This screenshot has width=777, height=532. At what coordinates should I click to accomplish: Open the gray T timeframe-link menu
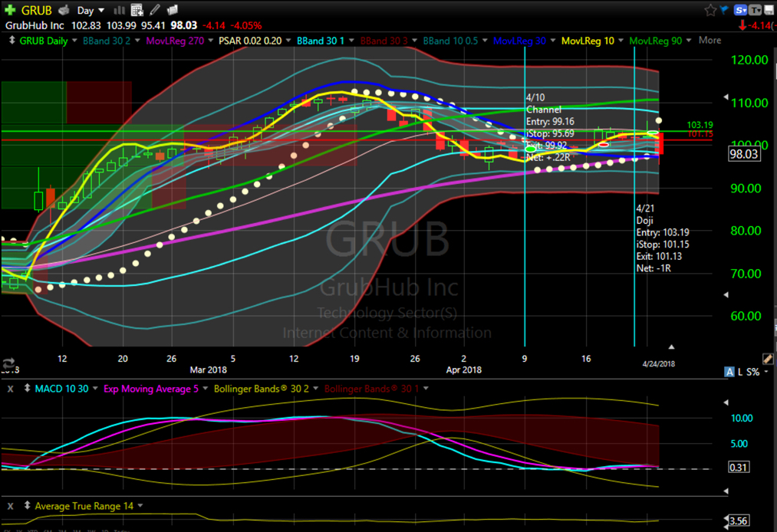tap(755, 10)
